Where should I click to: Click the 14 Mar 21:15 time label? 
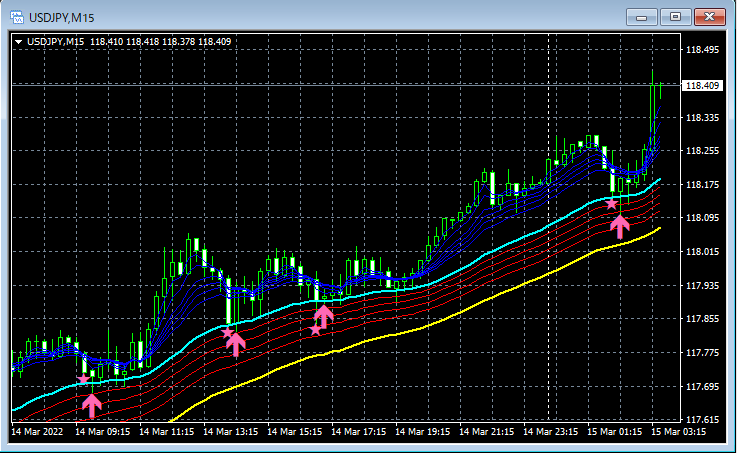point(486,432)
